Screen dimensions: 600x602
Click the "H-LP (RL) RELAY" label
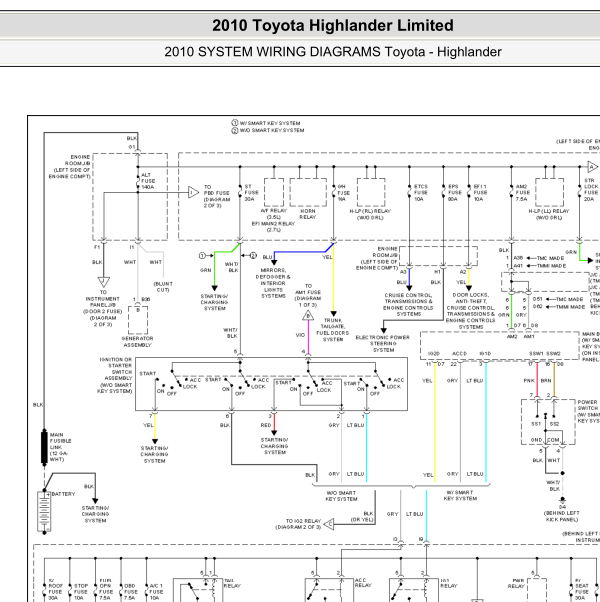370,211
